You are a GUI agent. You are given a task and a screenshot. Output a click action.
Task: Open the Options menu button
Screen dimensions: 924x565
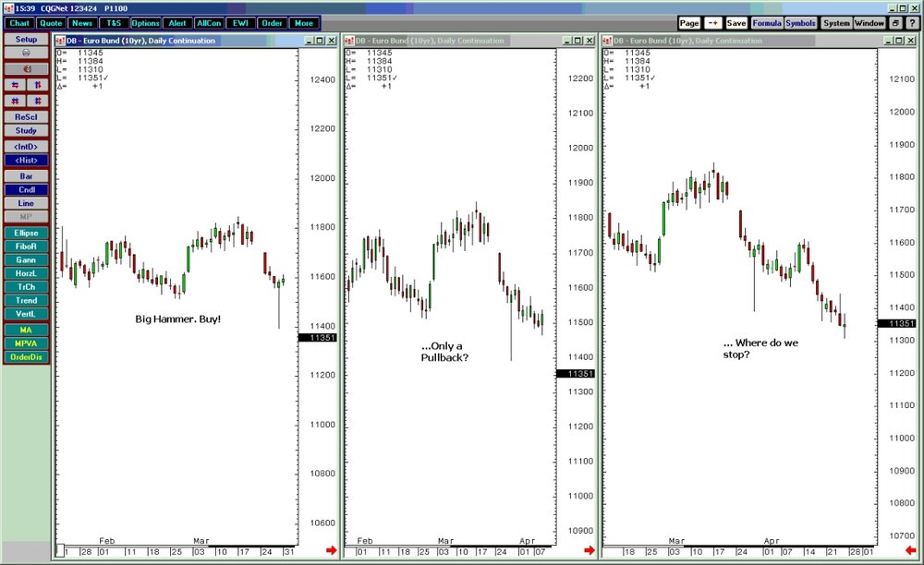tap(146, 23)
